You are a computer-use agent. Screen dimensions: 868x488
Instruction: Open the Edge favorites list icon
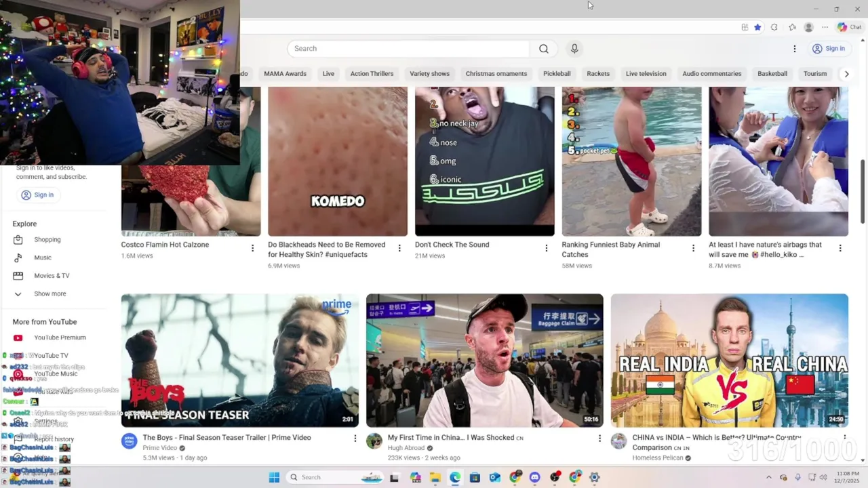point(792,27)
